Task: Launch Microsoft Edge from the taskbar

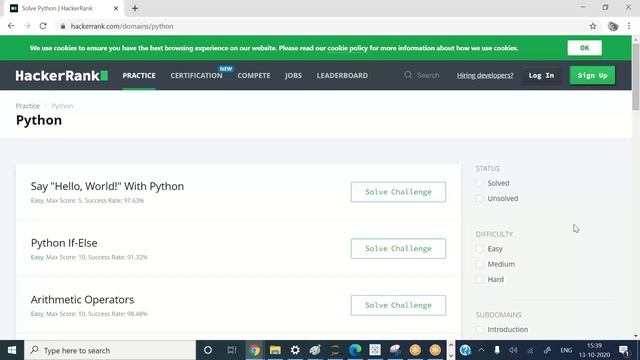Action: click(355, 350)
